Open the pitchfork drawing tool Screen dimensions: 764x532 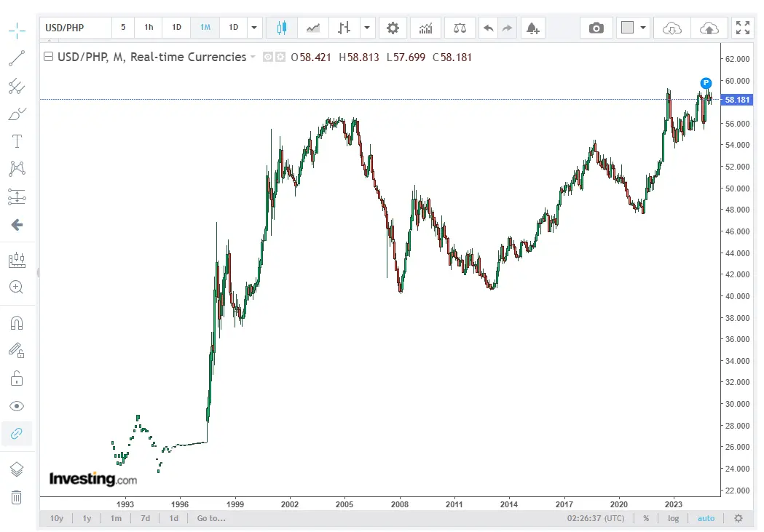17,87
